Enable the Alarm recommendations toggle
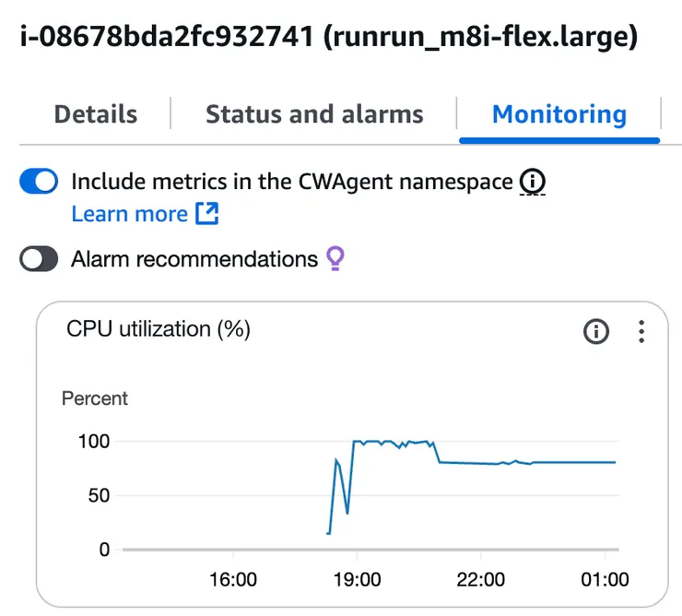 pyautogui.click(x=39, y=259)
